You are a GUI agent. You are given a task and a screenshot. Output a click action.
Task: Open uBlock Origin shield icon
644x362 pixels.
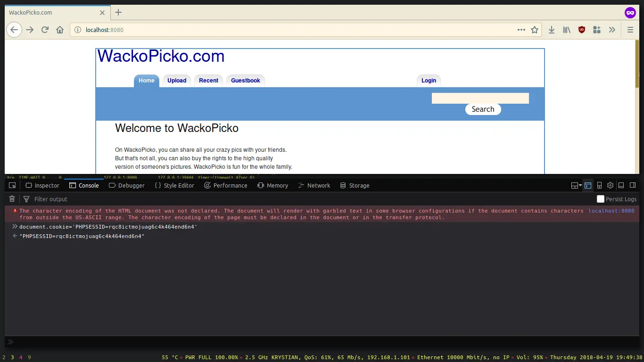581,30
